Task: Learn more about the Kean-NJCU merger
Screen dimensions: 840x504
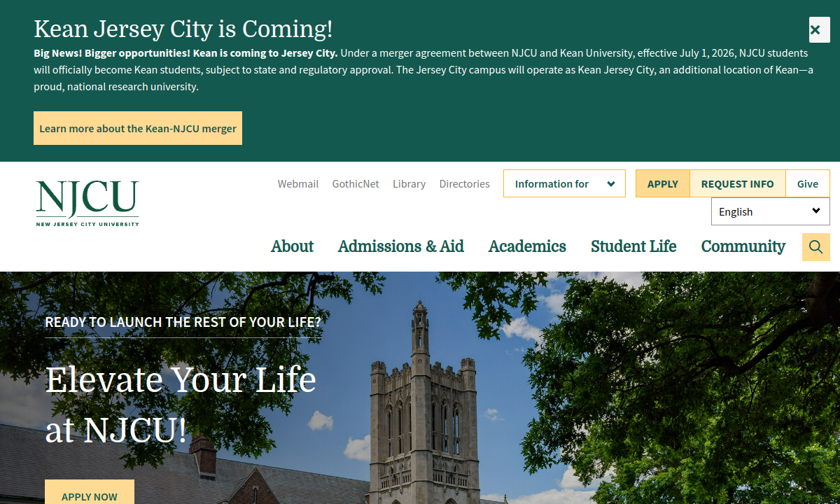Action: (138, 129)
